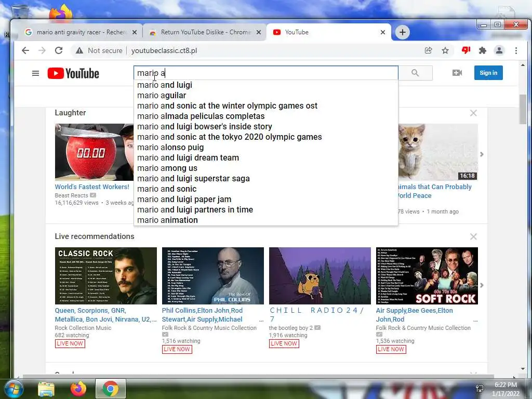Click the magnifier search button
532x399 pixels.
click(415, 73)
